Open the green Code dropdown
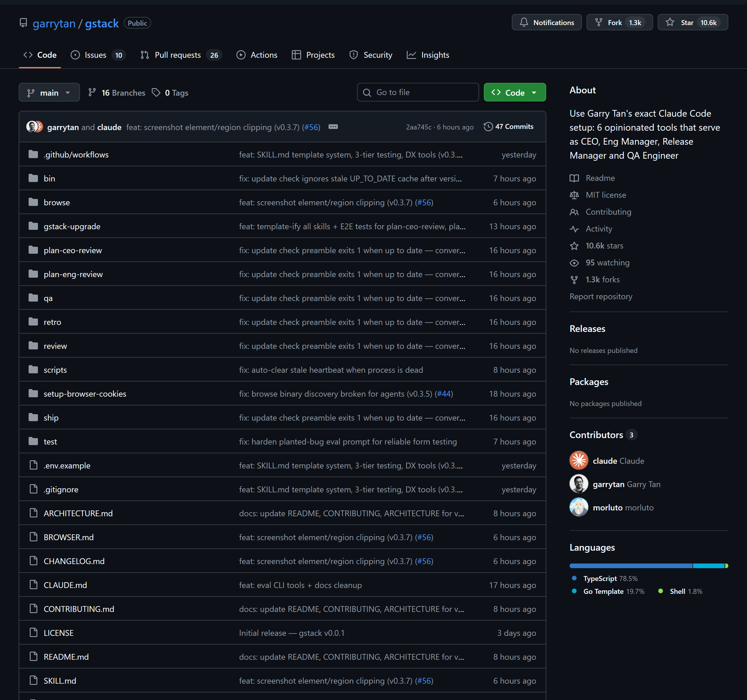 coord(514,92)
